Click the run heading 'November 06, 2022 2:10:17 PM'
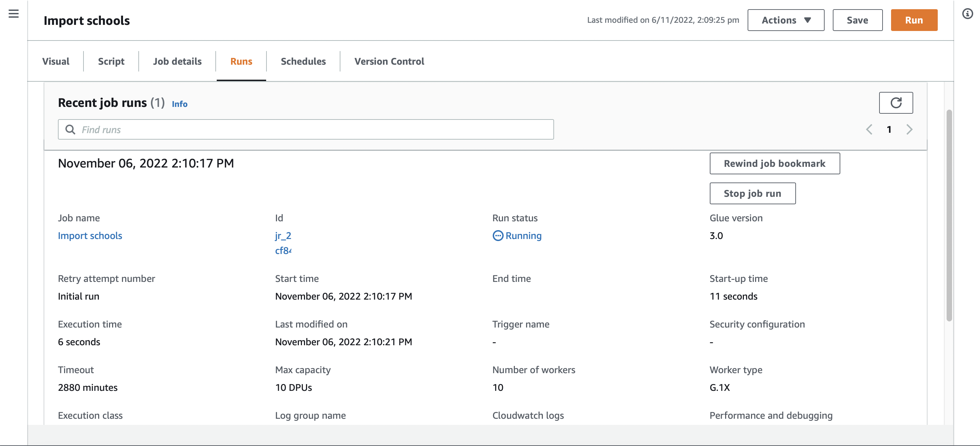Viewport: 980px width, 446px height. tap(146, 163)
